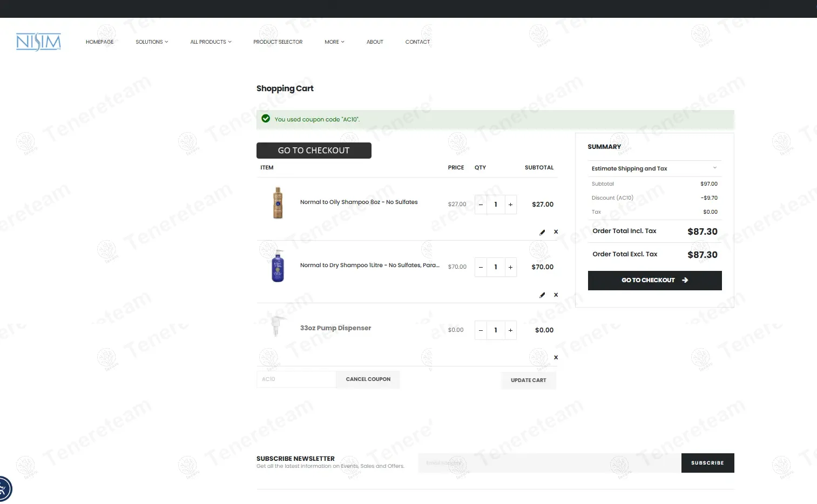The width and height of the screenshot is (817, 504).
Task: Open Normal to Oily Shampoo 8oz product link
Action: click(x=359, y=202)
